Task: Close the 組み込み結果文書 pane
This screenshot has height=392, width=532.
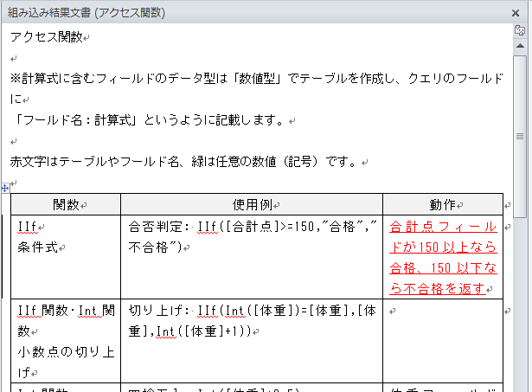Action: (x=516, y=13)
